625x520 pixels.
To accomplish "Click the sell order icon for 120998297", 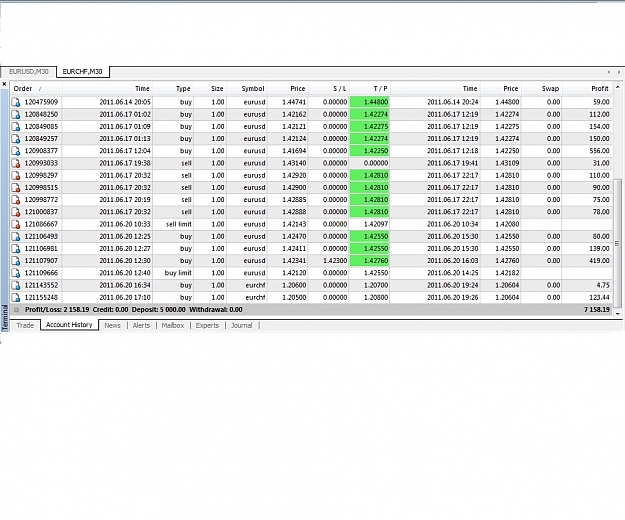I will click(x=16, y=176).
